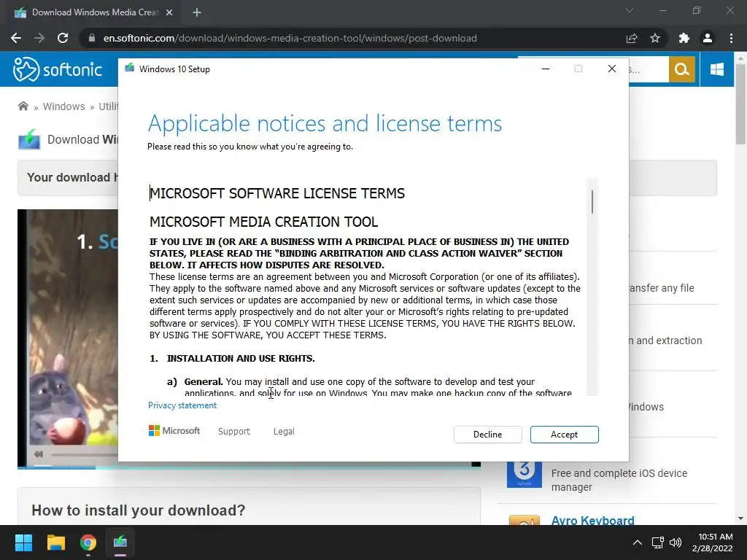Click the Windows Setup taskbar icon
This screenshot has width=747, height=560.
[x=120, y=542]
